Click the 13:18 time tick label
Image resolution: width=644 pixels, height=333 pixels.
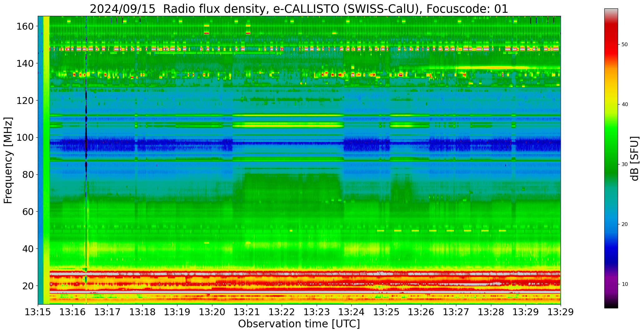[142, 312]
